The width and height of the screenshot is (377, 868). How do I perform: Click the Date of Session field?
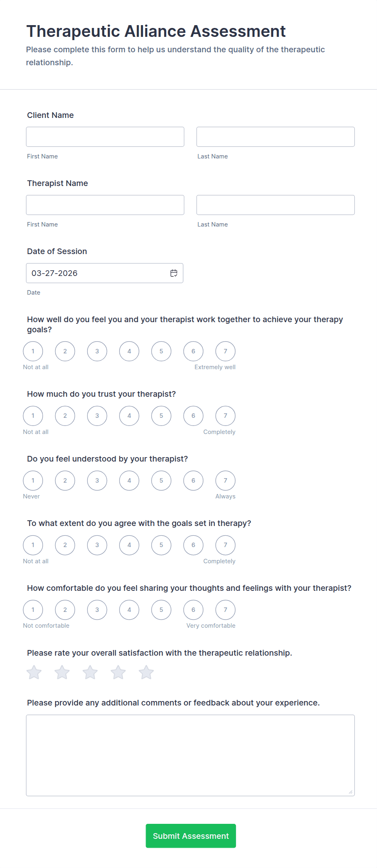pyautogui.click(x=97, y=273)
